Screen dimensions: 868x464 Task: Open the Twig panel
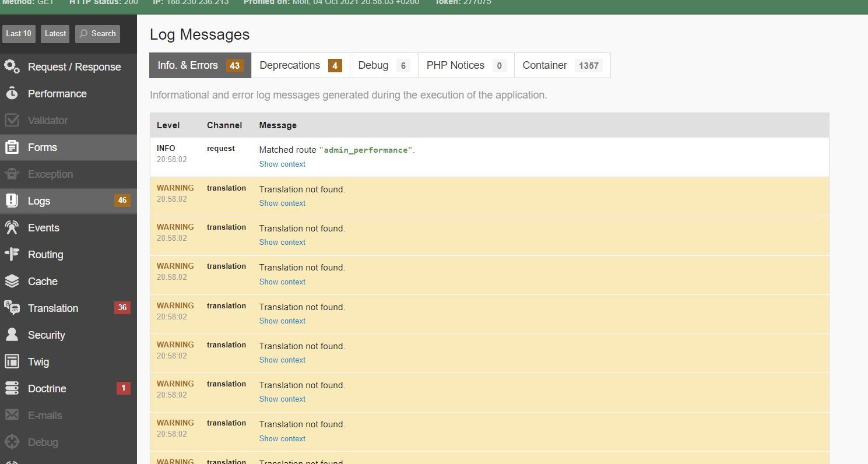68,361
